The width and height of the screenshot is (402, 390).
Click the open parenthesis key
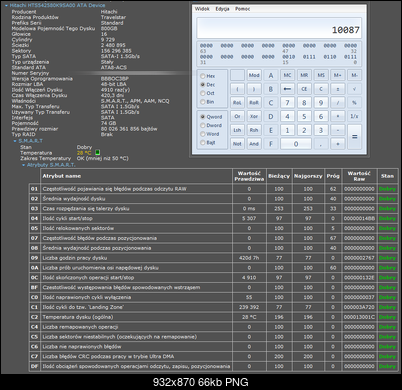coord(237,89)
